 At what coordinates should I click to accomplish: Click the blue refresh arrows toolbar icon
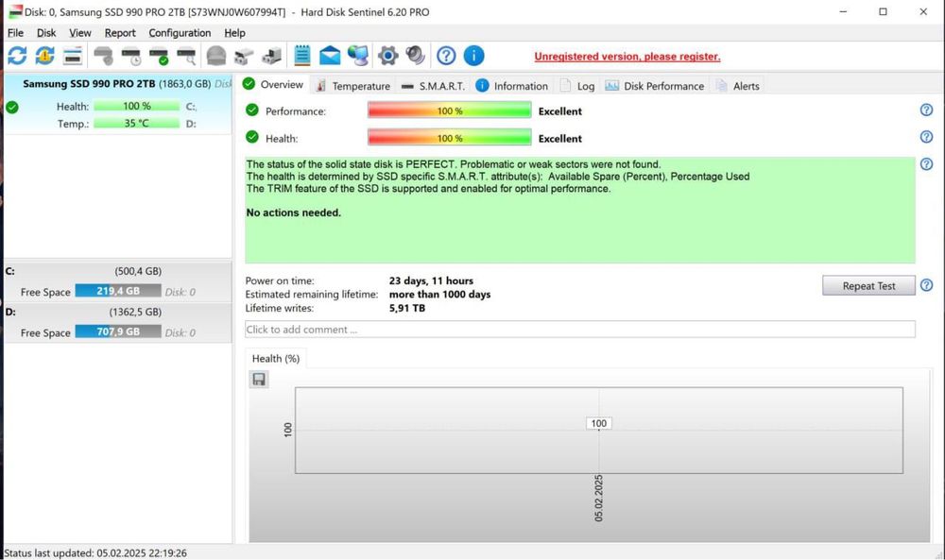tap(17, 56)
